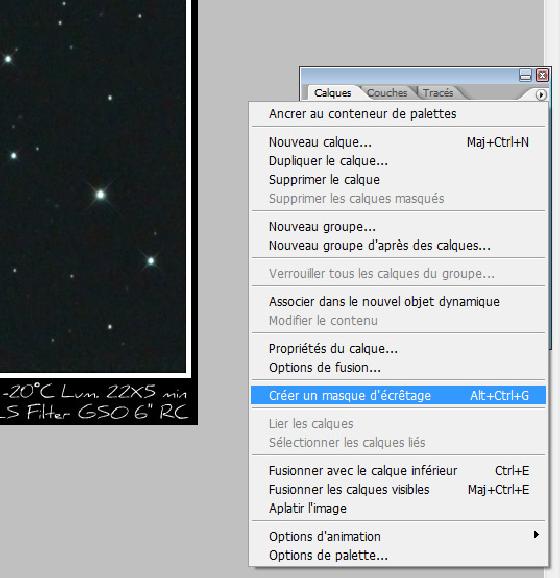The width and height of the screenshot is (560, 578).
Task: Choose Nouveau groupe d'après des calques...
Action: pyautogui.click(x=398, y=246)
